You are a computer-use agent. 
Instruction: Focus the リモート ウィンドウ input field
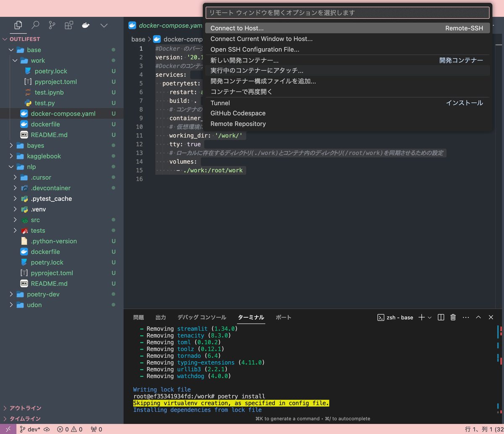tap(347, 13)
